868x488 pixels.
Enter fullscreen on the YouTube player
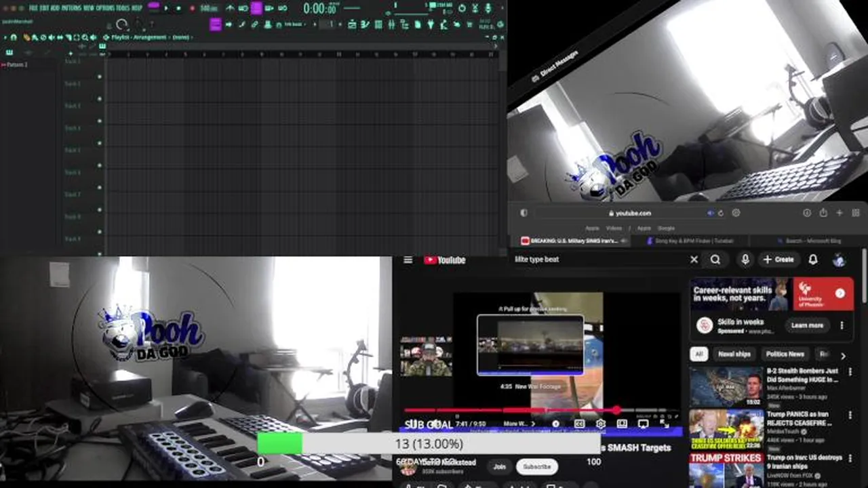665,424
